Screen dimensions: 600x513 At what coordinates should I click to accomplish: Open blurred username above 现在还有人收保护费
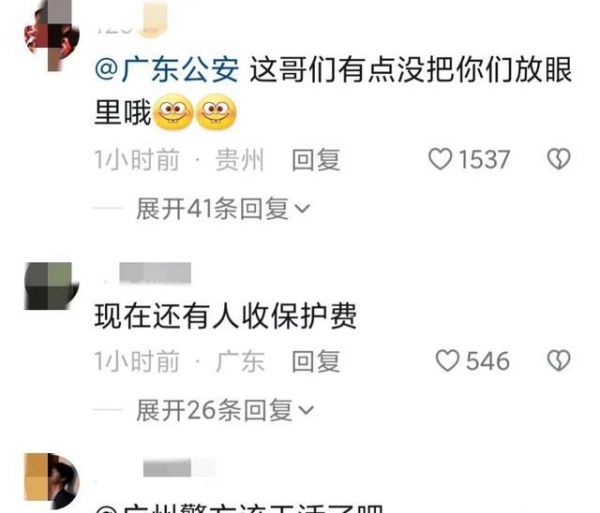(155, 273)
